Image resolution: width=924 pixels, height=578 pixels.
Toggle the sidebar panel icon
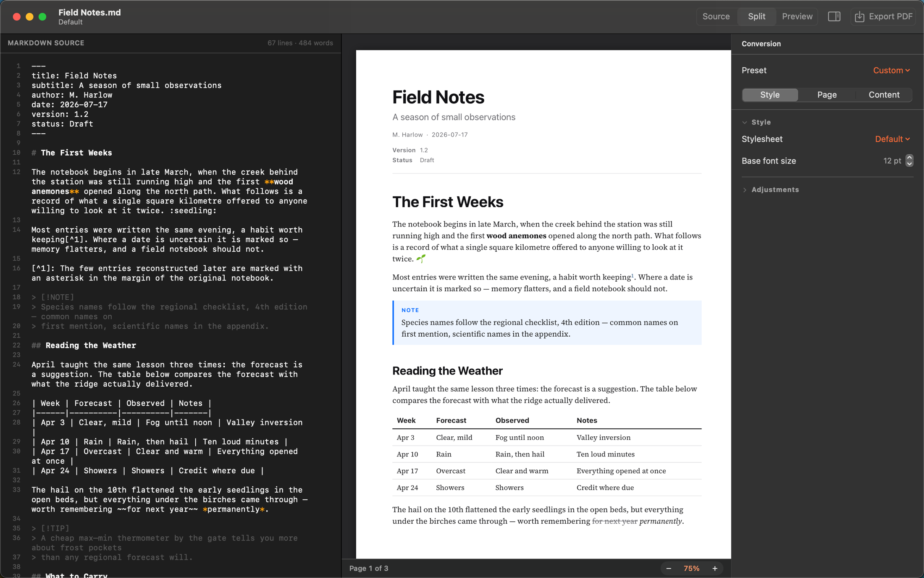pyautogui.click(x=834, y=16)
